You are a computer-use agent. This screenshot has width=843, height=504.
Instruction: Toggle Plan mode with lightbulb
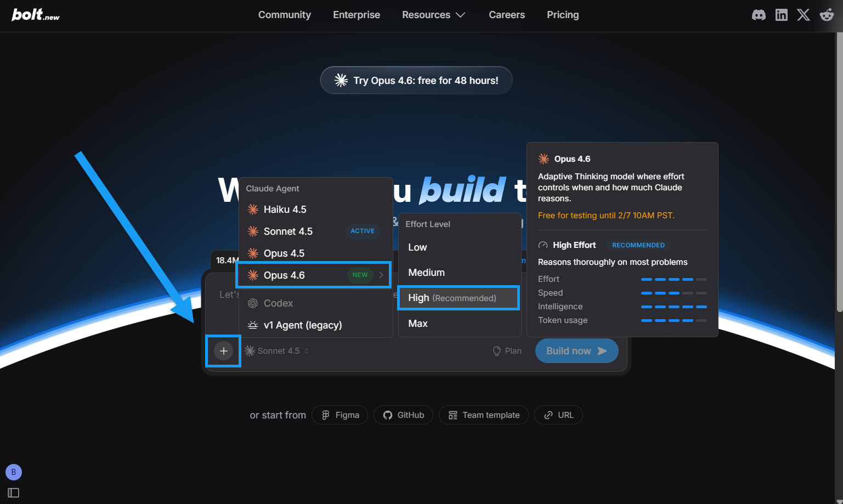point(507,351)
